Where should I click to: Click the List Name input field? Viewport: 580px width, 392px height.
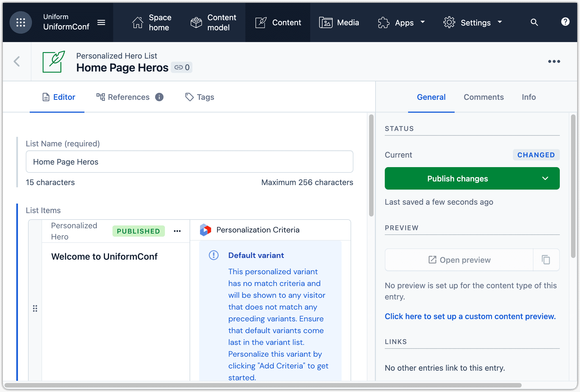[189, 162]
